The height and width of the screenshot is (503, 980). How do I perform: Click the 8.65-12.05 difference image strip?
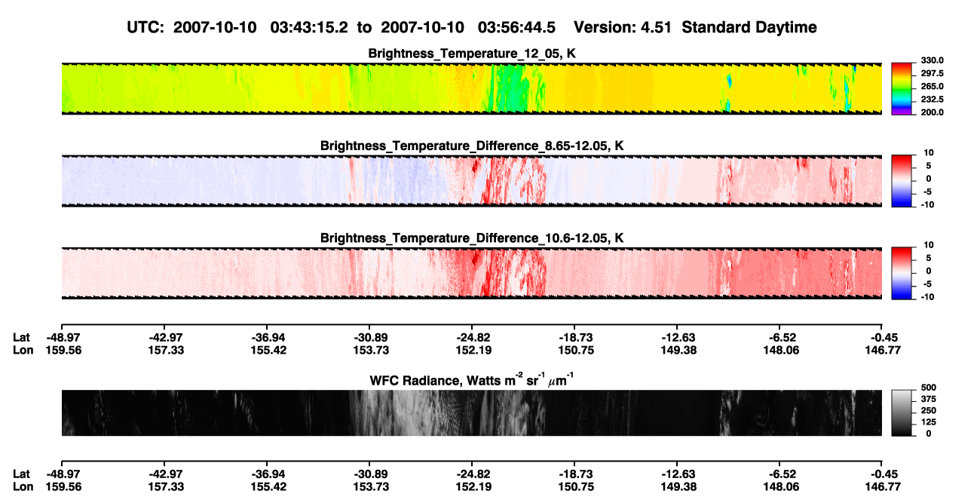(471, 181)
